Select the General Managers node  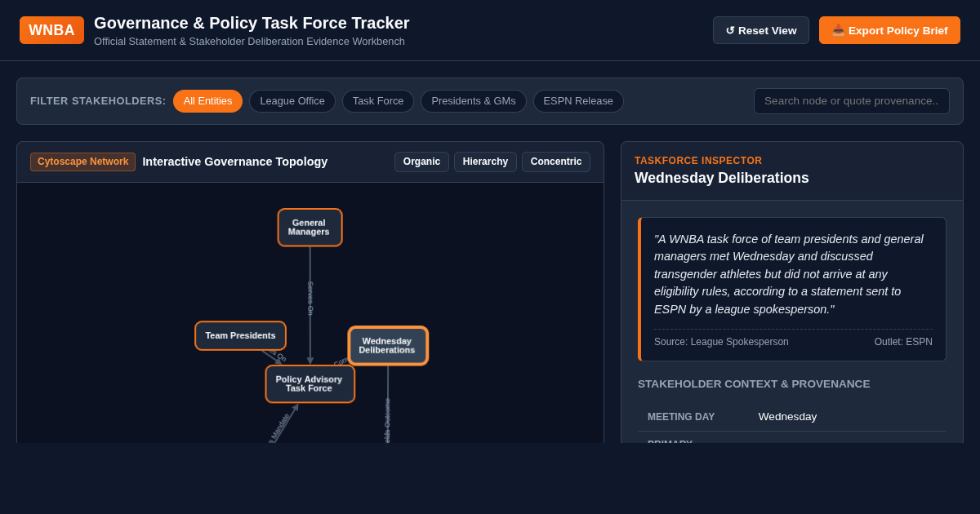[x=310, y=227]
